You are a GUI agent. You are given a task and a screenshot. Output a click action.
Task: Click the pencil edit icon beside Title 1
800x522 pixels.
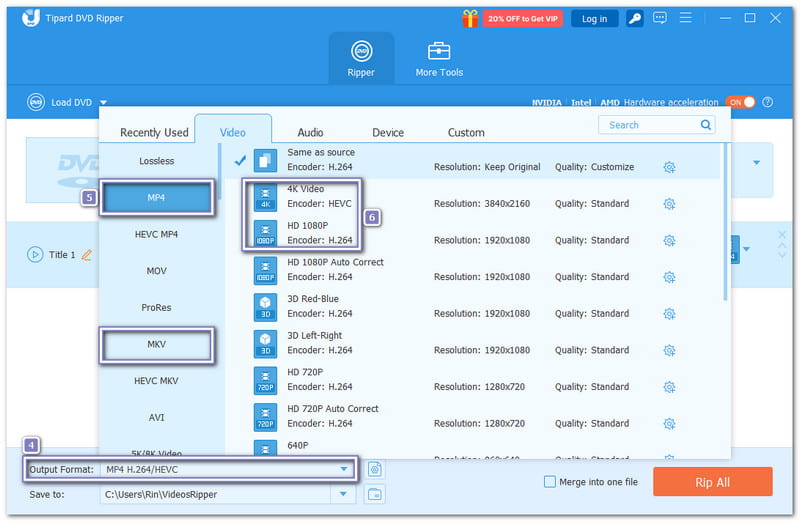[87, 255]
